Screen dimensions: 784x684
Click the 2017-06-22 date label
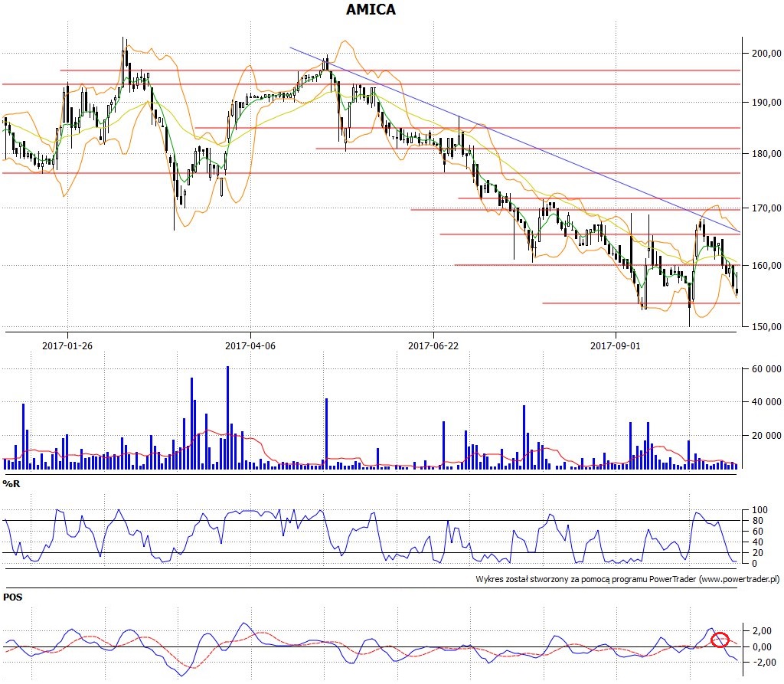(433, 345)
